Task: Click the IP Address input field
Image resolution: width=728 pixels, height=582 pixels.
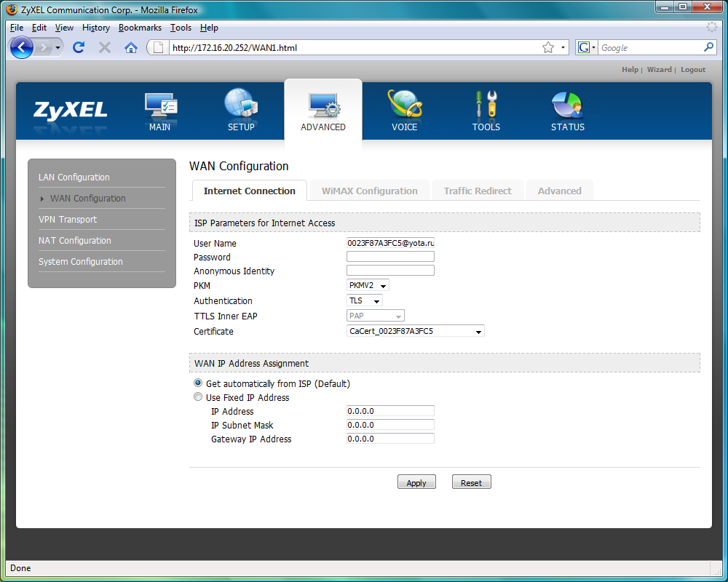Action: pos(390,411)
